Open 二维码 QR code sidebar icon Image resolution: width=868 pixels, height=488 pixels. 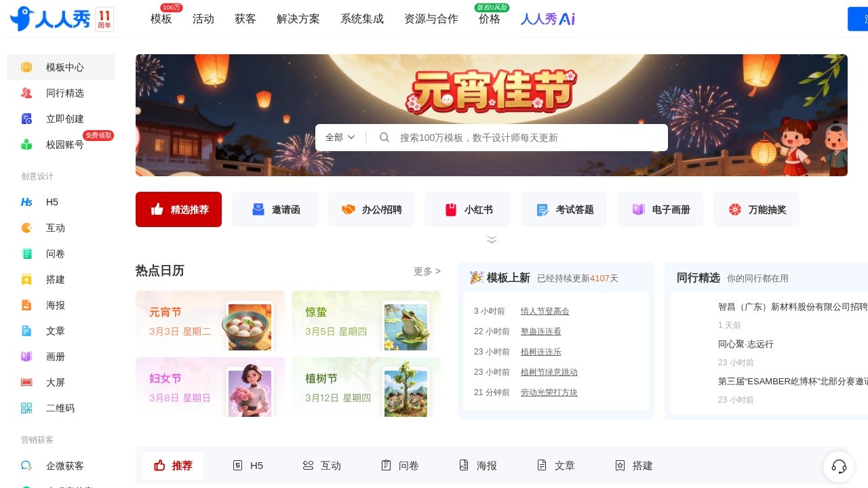26,408
